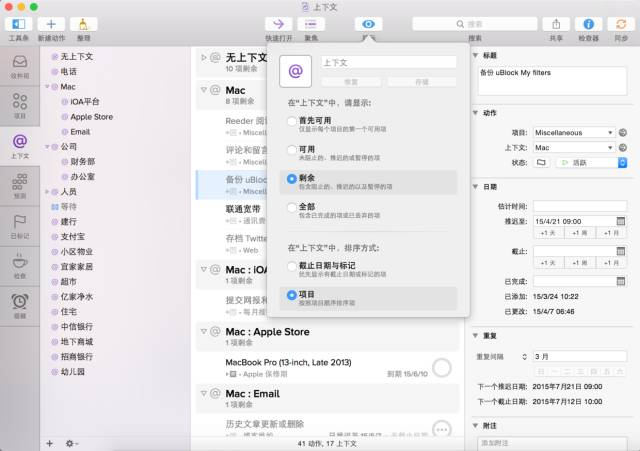Open the Review coffee cup perspective
The width and height of the screenshot is (640, 451).
20,266
